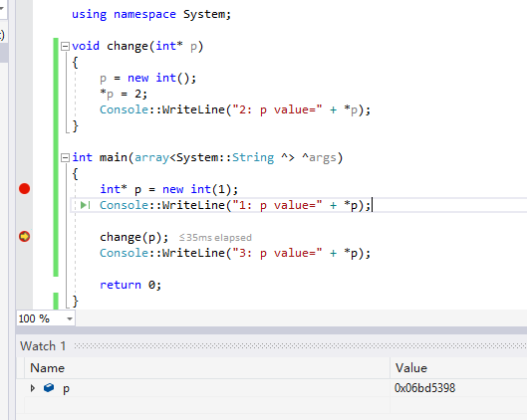This screenshot has height=420, width=527.
Task: Collapse the void change function outline
Action: click(65, 46)
